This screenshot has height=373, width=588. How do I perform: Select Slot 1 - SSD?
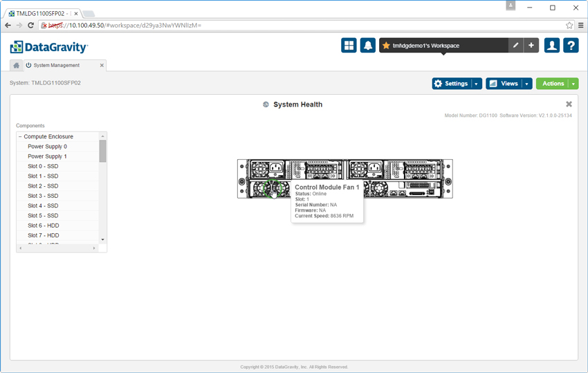43,176
